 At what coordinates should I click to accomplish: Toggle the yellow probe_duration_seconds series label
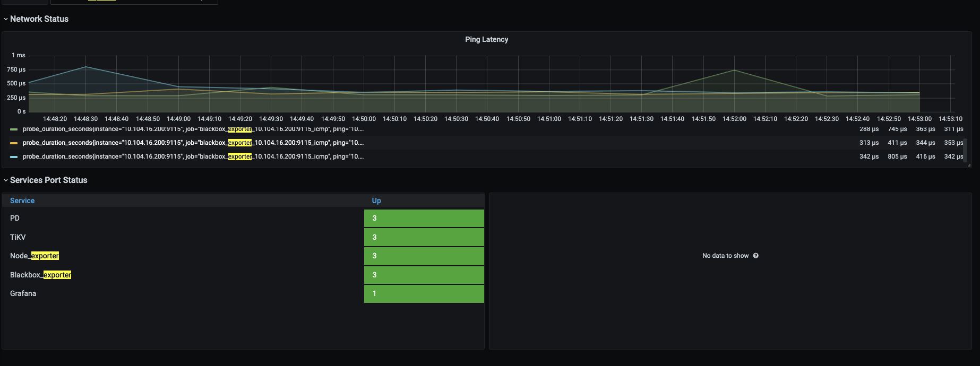193,143
